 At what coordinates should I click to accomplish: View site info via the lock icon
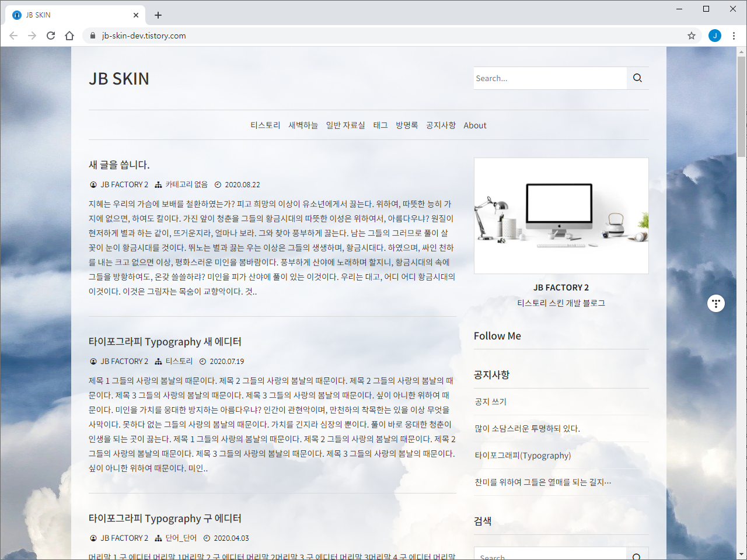click(x=93, y=36)
